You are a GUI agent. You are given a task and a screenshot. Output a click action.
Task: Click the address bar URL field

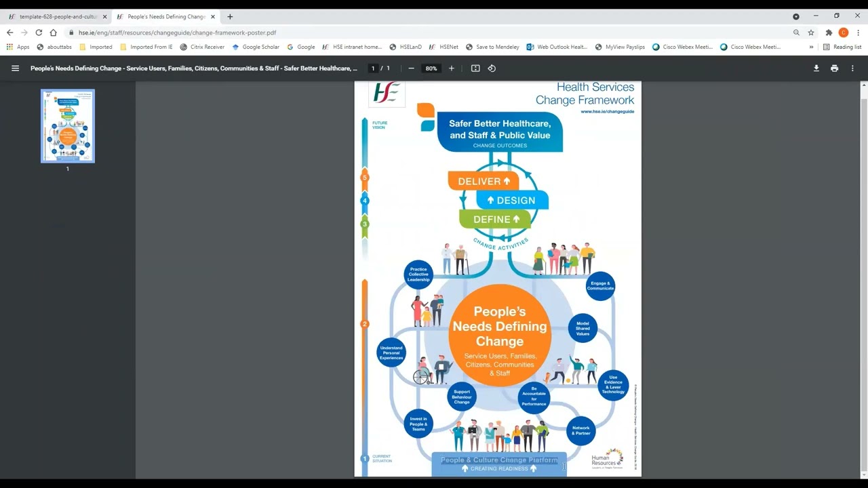[x=427, y=33]
